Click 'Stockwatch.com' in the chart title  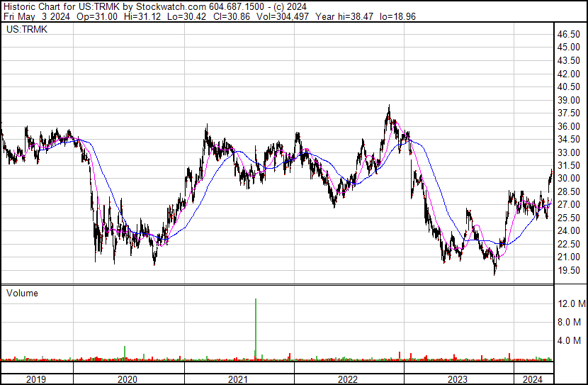click(x=171, y=7)
